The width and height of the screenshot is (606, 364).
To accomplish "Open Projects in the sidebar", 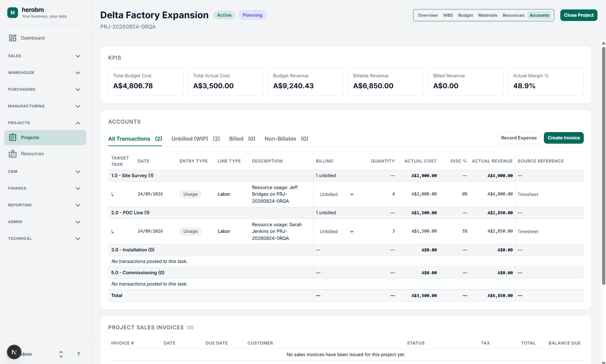I will click(x=45, y=137).
